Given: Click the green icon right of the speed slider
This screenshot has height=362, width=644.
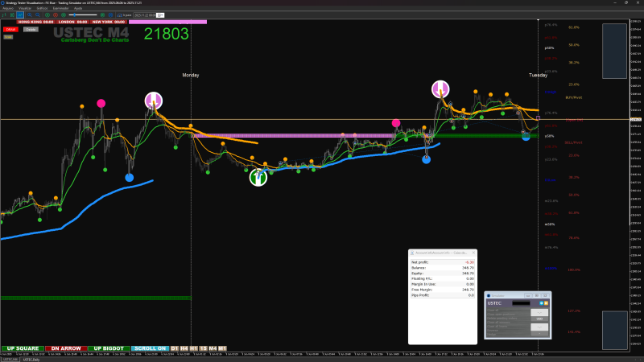Looking at the screenshot, I should point(102,15).
